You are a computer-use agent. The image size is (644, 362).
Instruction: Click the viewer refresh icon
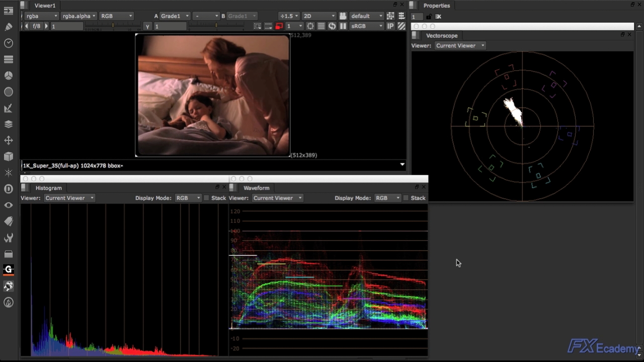pos(332,26)
